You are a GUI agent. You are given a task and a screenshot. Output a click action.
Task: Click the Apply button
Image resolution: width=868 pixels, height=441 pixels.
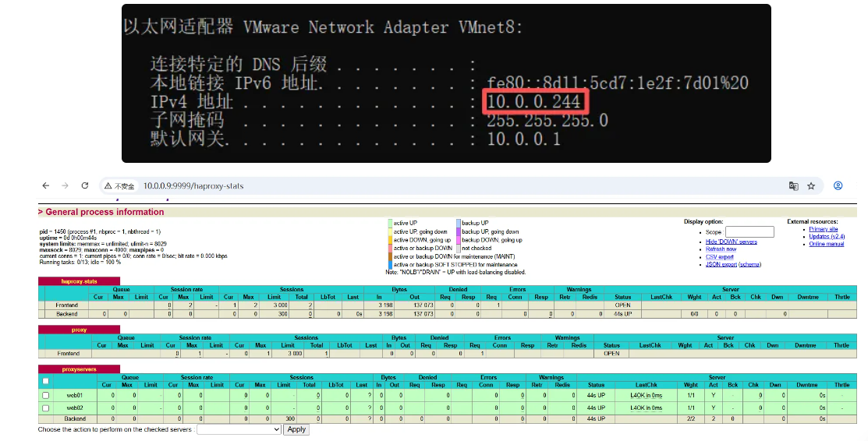pos(296,429)
